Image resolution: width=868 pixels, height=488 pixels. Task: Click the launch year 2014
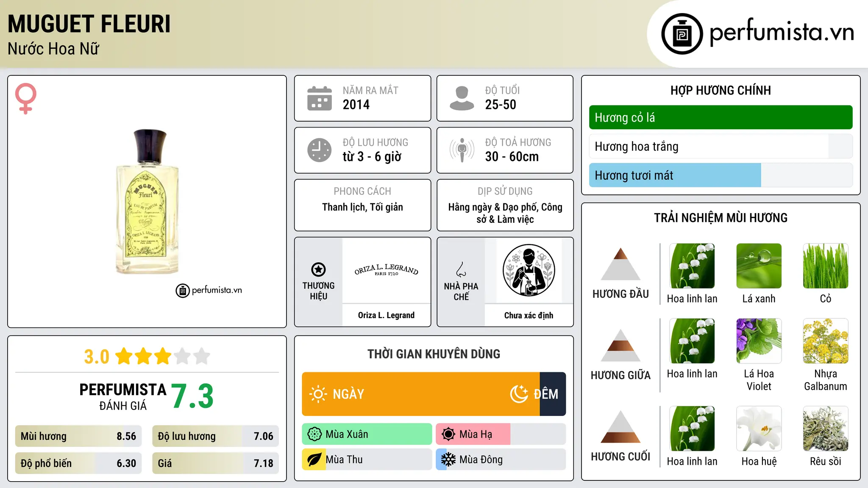(356, 105)
